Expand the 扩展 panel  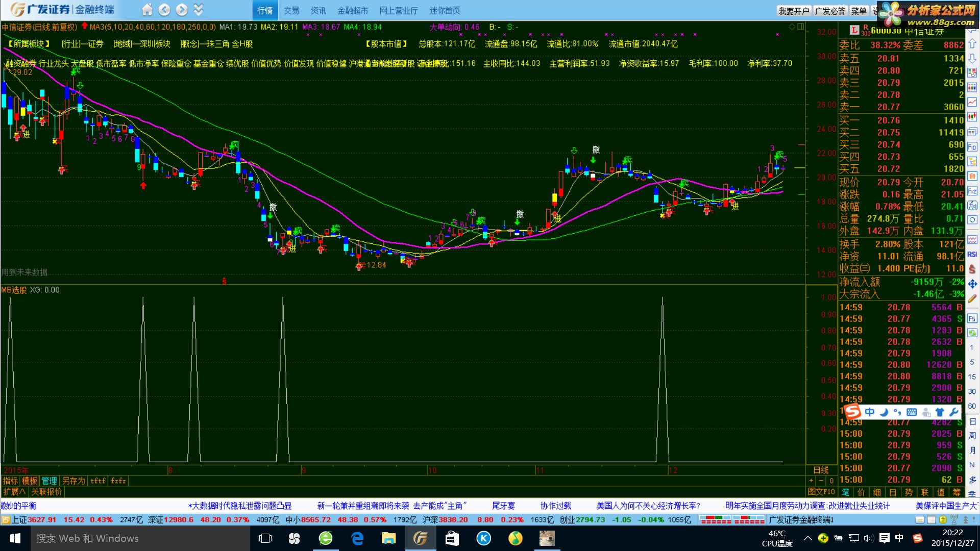pos(14,492)
